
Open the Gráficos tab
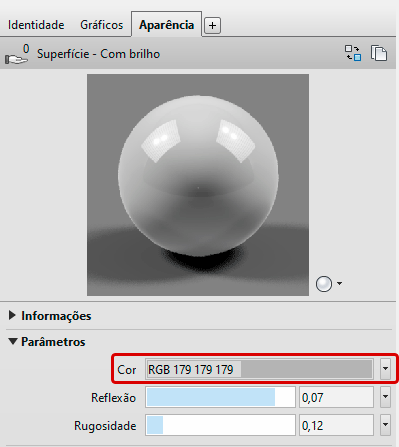coord(102,25)
